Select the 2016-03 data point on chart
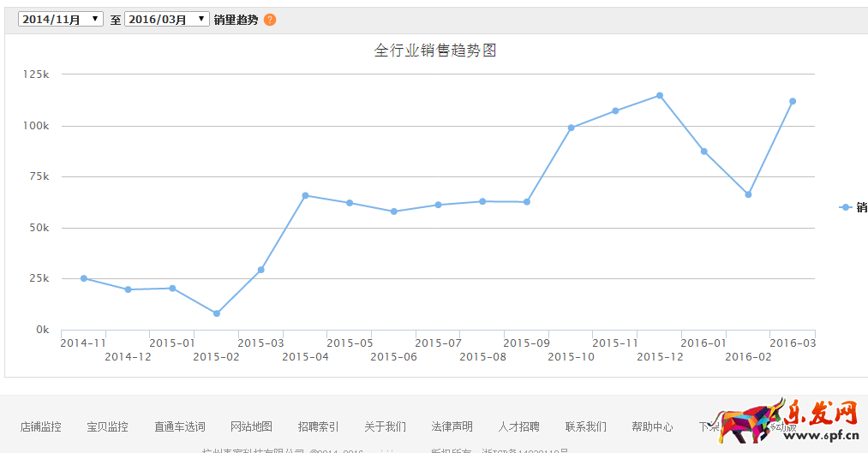 click(x=793, y=101)
